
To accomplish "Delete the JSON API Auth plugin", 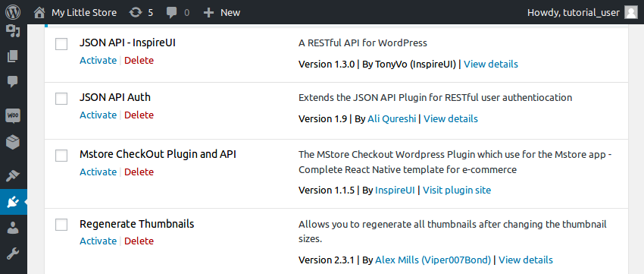I will [x=139, y=115].
